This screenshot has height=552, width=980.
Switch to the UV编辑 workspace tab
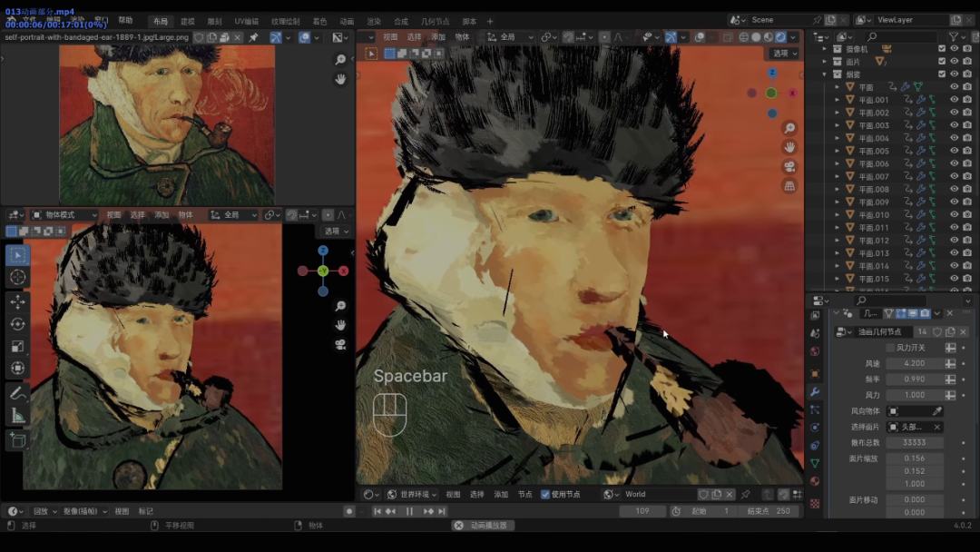(246, 21)
